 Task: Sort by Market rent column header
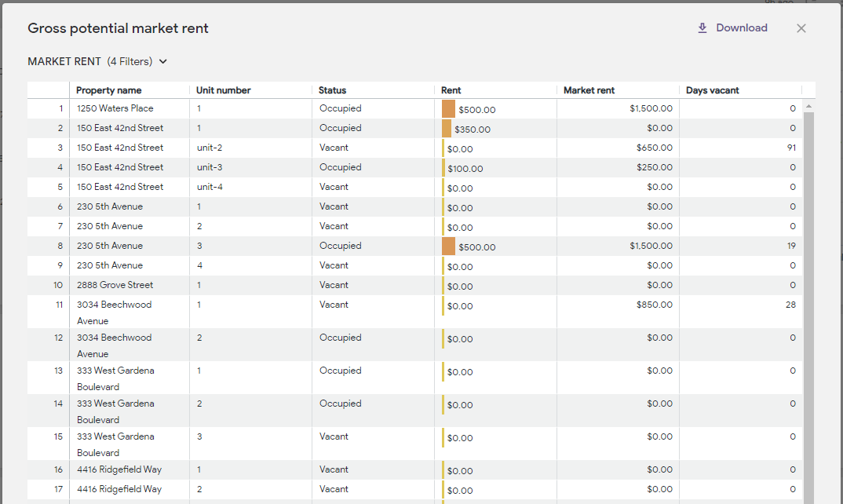pos(589,90)
